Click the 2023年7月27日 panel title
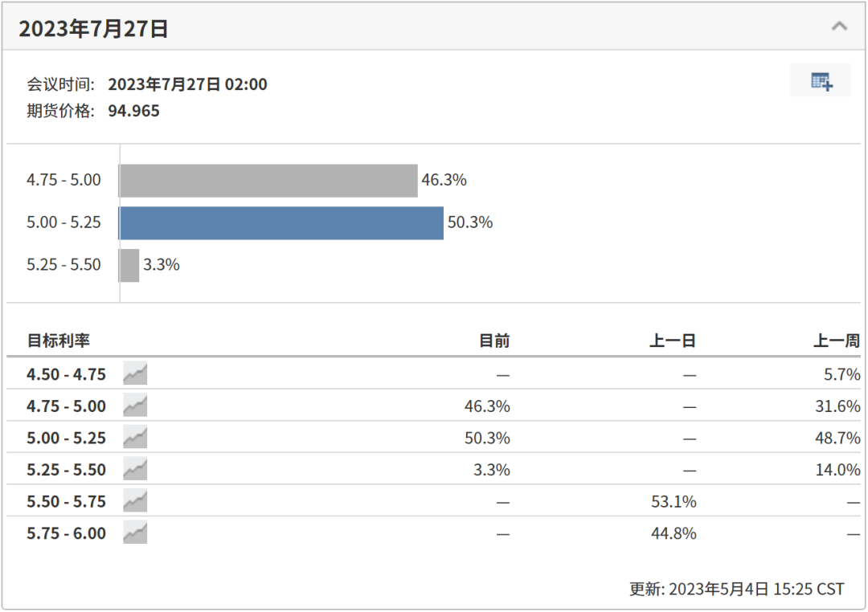Image resolution: width=868 pixels, height=612 pixels. coord(93,28)
